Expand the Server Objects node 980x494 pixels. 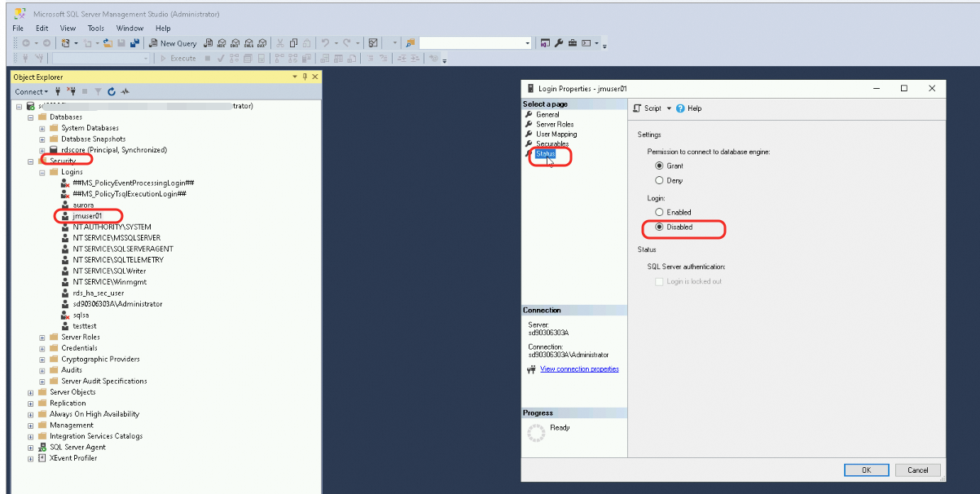31,392
